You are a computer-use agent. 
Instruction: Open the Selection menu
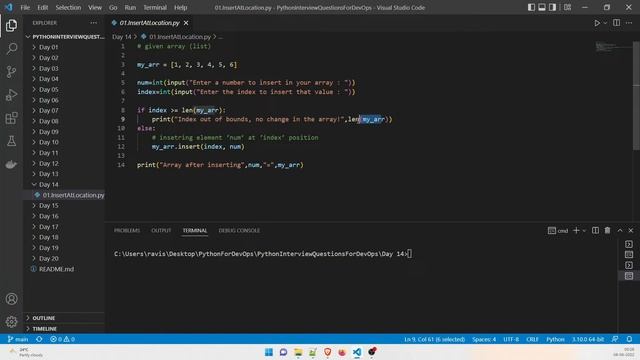[x=68, y=7]
